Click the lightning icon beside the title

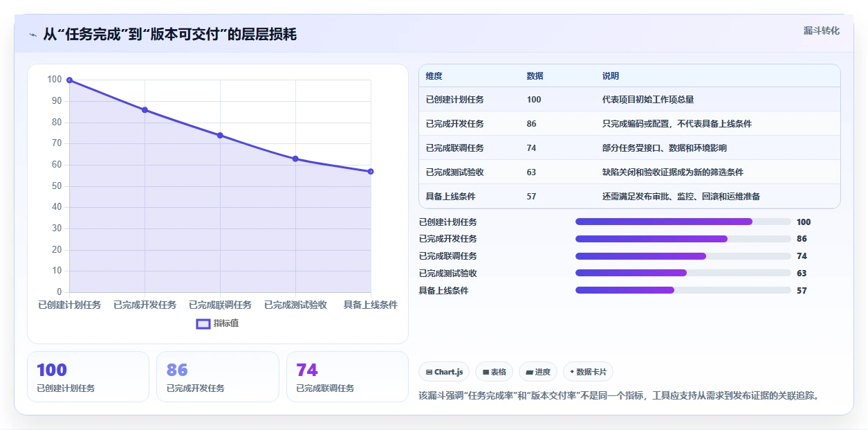pyautogui.click(x=33, y=35)
